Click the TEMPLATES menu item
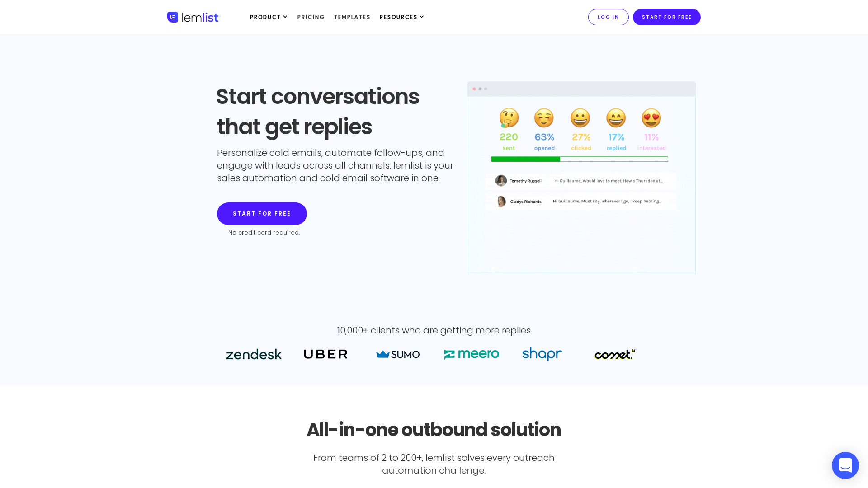 click(352, 17)
